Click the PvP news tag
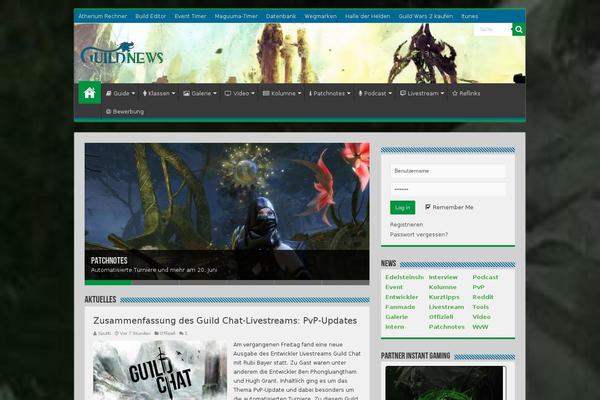The height and width of the screenshot is (400, 600). click(478, 287)
